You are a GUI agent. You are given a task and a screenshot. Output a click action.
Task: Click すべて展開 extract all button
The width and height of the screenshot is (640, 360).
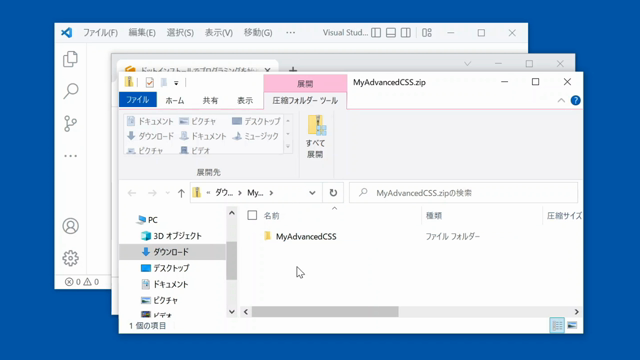pos(316,137)
